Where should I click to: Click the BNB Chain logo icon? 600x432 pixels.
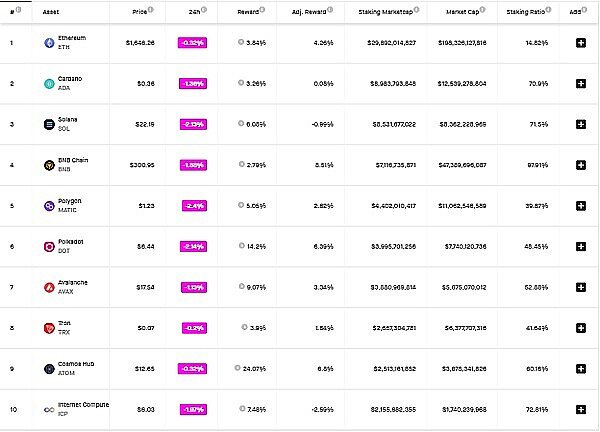click(49, 165)
